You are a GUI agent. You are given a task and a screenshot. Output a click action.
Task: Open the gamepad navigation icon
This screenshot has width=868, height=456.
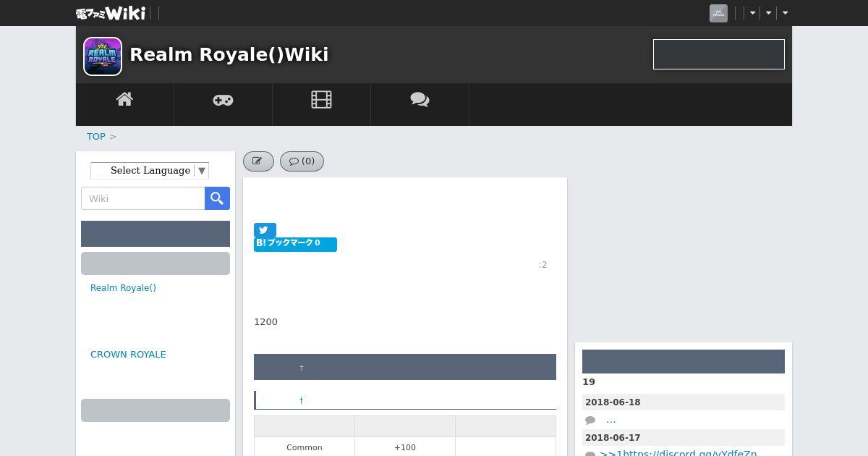click(223, 100)
